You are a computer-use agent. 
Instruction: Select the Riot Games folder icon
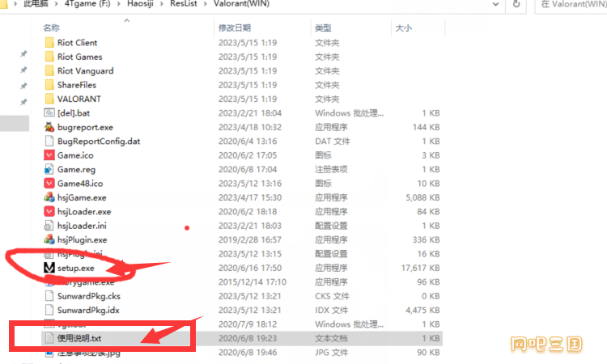[49, 57]
